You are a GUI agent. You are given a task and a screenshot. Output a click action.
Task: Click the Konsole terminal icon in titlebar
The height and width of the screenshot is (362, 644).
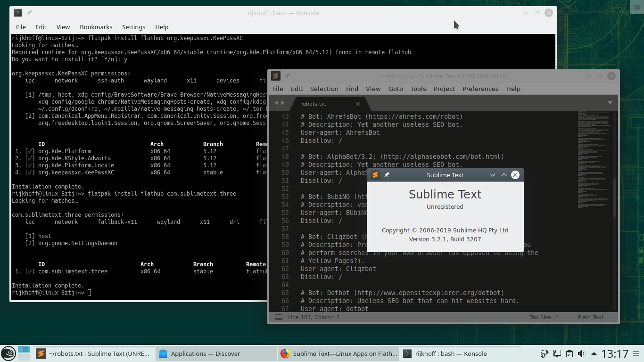point(18,13)
